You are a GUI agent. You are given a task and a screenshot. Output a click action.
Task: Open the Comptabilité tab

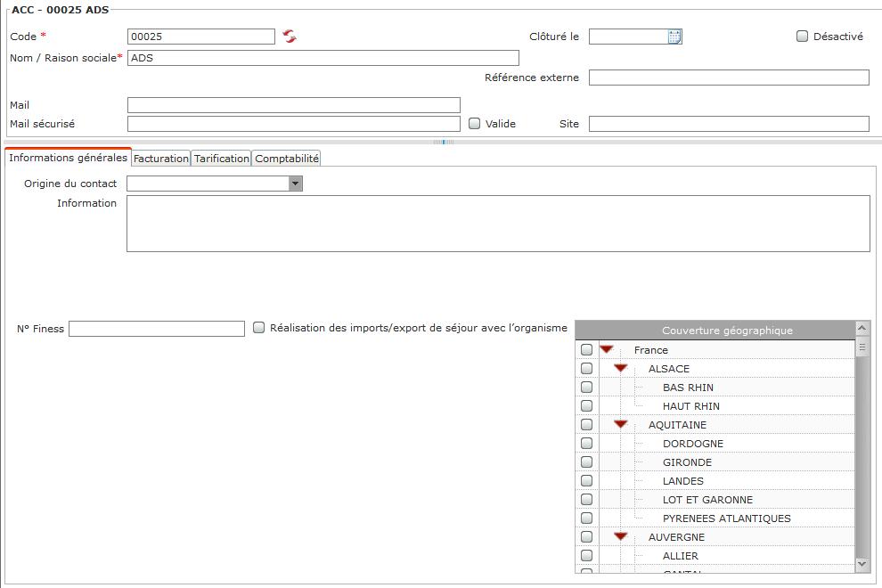(287, 159)
